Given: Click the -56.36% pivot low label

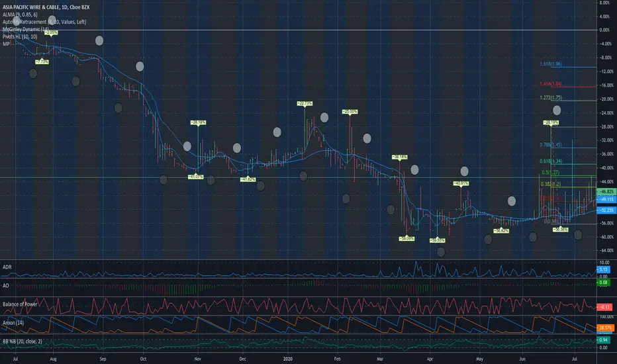Looking at the screenshot, I should point(560,229).
